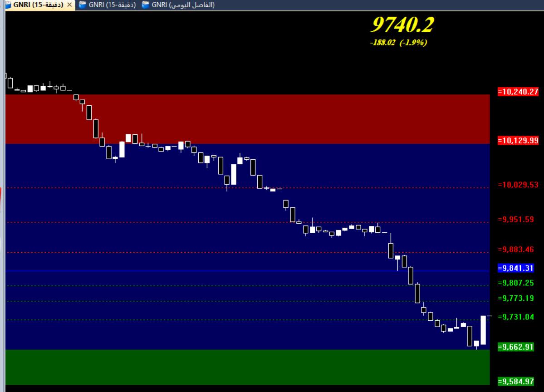This screenshot has height=392, width=544.
Task: Click the chart icon on the GNRI (الفاصل اليومي) tab
Action: 145,5
